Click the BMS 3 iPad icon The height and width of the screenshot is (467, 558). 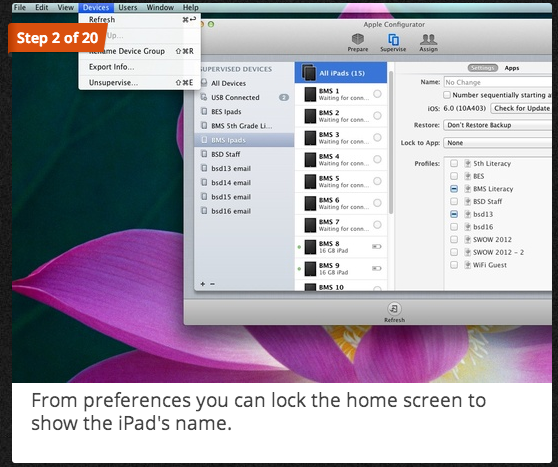tap(310, 138)
